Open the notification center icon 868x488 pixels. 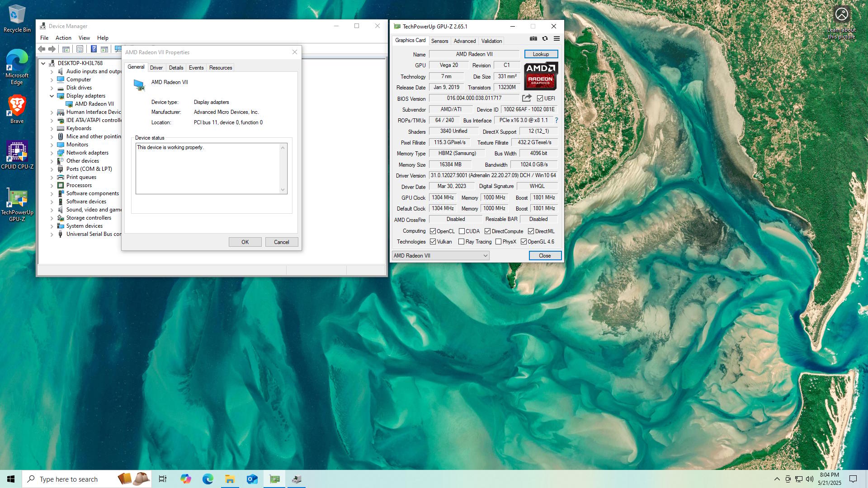853,479
